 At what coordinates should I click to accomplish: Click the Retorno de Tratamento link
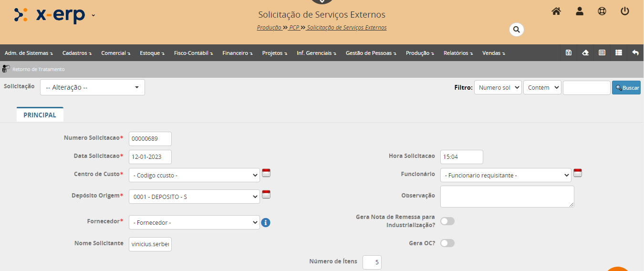point(38,69)
